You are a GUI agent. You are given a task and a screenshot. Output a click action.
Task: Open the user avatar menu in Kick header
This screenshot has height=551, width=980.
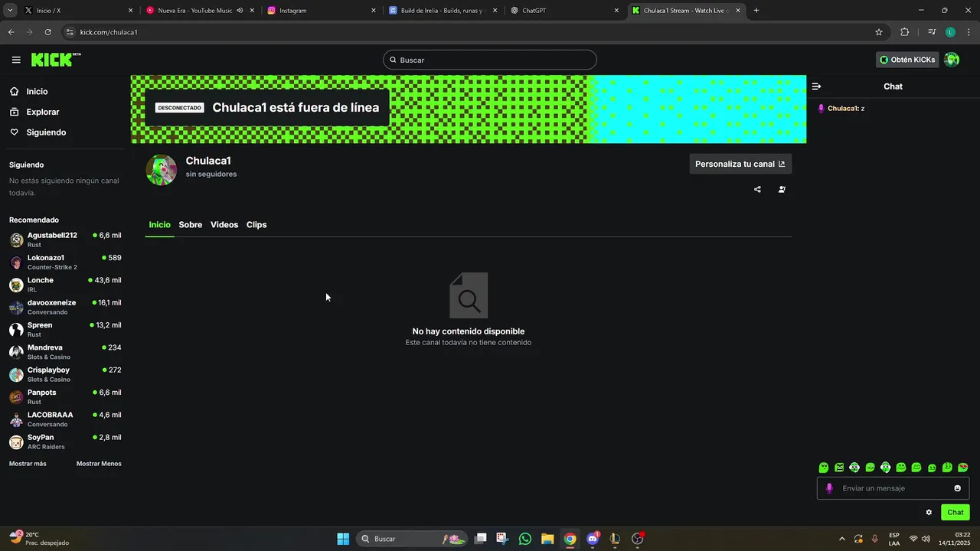(x=952, y=60)
